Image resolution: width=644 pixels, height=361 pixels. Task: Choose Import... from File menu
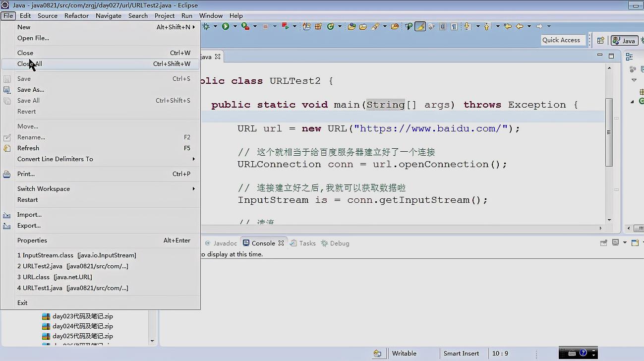[101, 215]
